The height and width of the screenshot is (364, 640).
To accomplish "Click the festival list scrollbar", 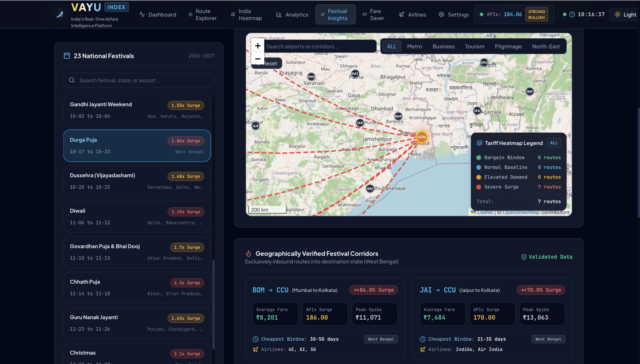I will pyautogui.click(x=213, y=304).
